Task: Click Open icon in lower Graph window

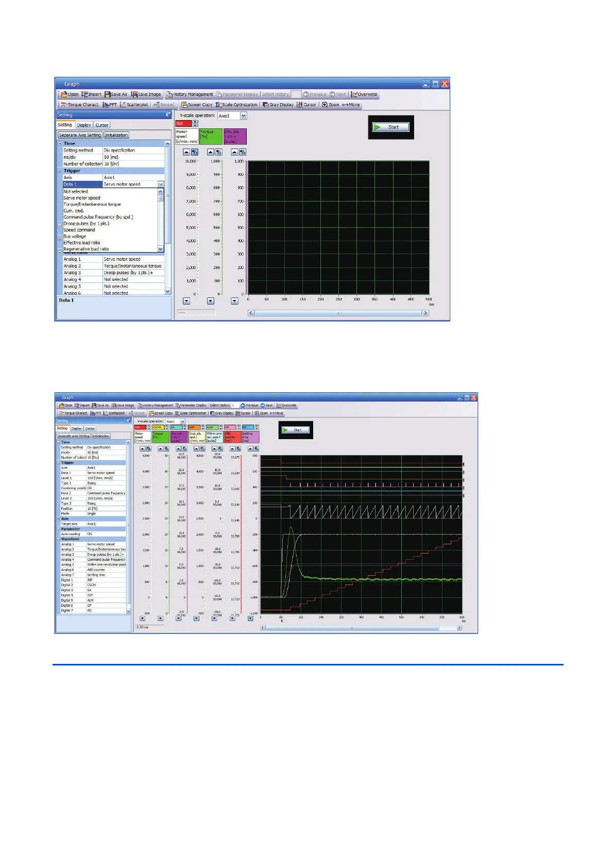Action: coord(65,406)
